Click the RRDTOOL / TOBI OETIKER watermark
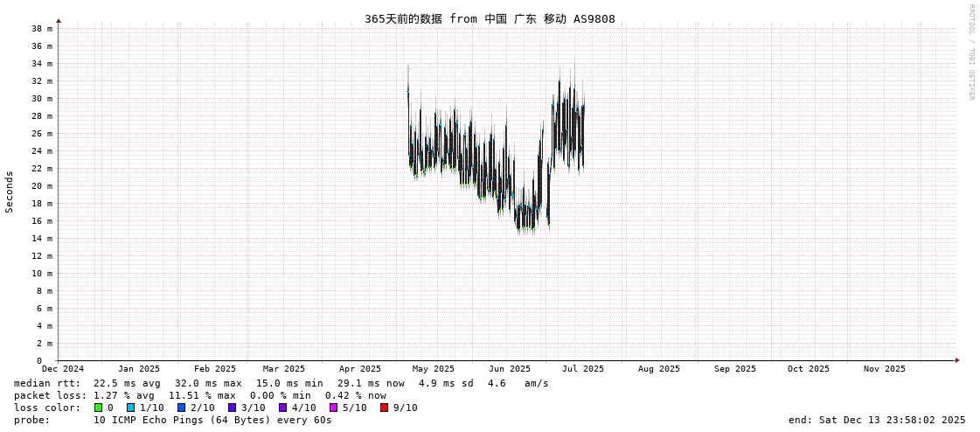Viewport: 980px width, 432px height. [970, 52]
